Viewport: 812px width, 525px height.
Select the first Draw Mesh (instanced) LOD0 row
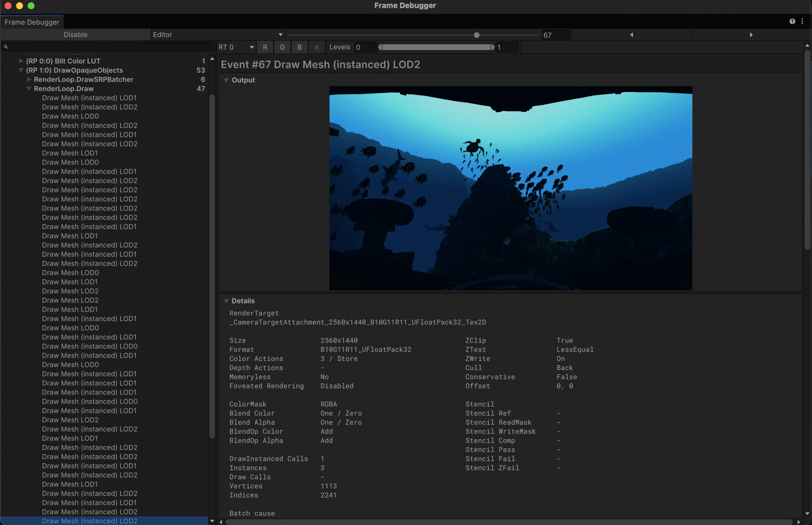(90, 346)
